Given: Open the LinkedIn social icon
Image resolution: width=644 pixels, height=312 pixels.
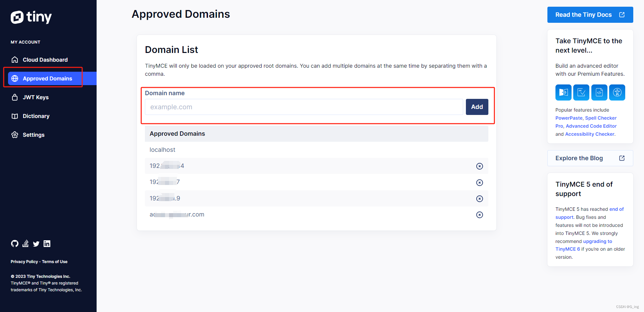Looking at the screenshot, I should 47,244.
